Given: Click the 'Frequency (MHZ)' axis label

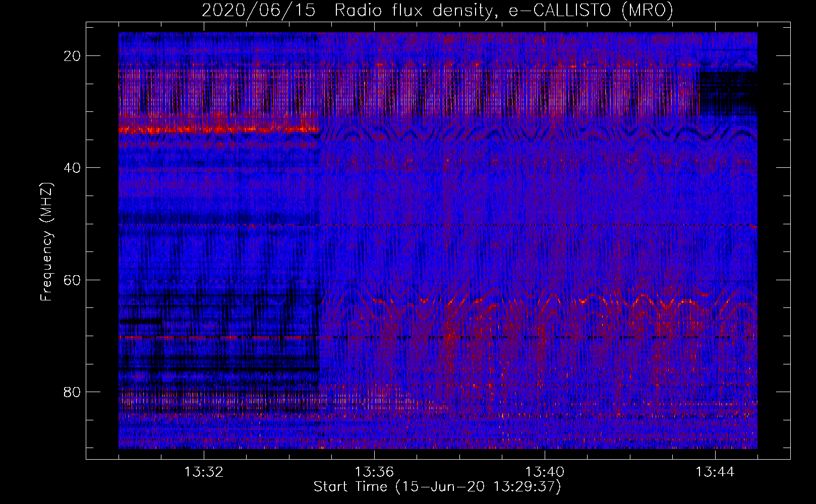Looking at the screenshot, I should [46, 242].
